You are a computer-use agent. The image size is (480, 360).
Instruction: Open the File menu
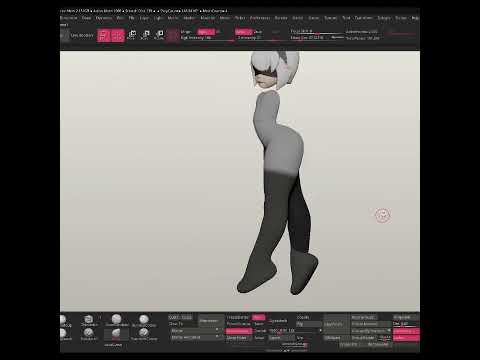132,18
